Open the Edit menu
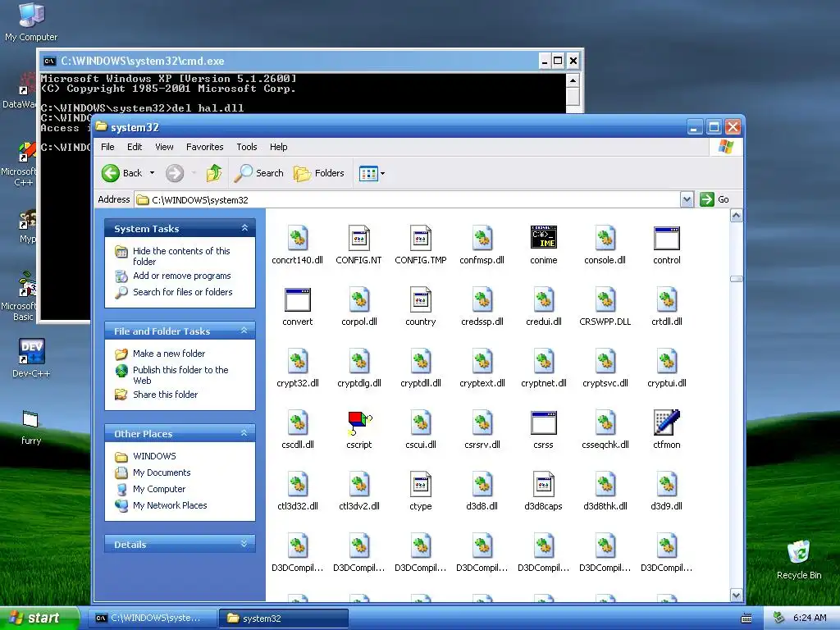This screenshot has width=840, height=630. pos(135,147)
